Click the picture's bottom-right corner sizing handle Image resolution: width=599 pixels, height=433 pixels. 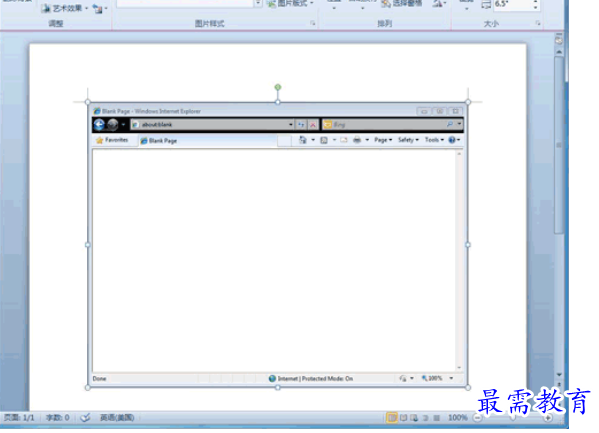468,388
